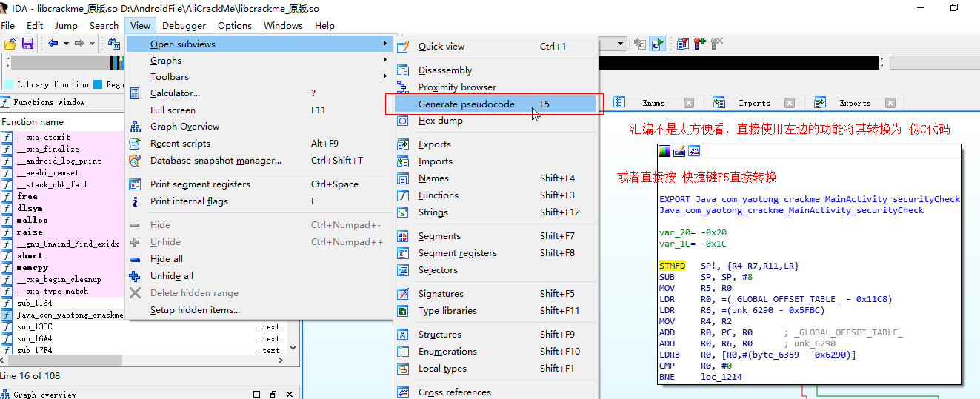Image resolution: width=980 pixels, height=399 pixels.
Task: Open the File menu
Action: pyautogui.click(x=7, y=25)
